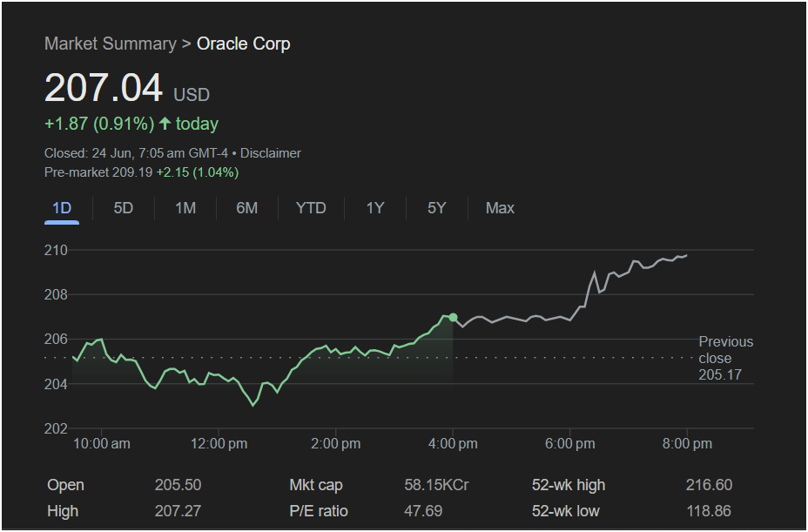Click the High row label
Viewport: 808px width, 532px height.
tap(63, 511)
